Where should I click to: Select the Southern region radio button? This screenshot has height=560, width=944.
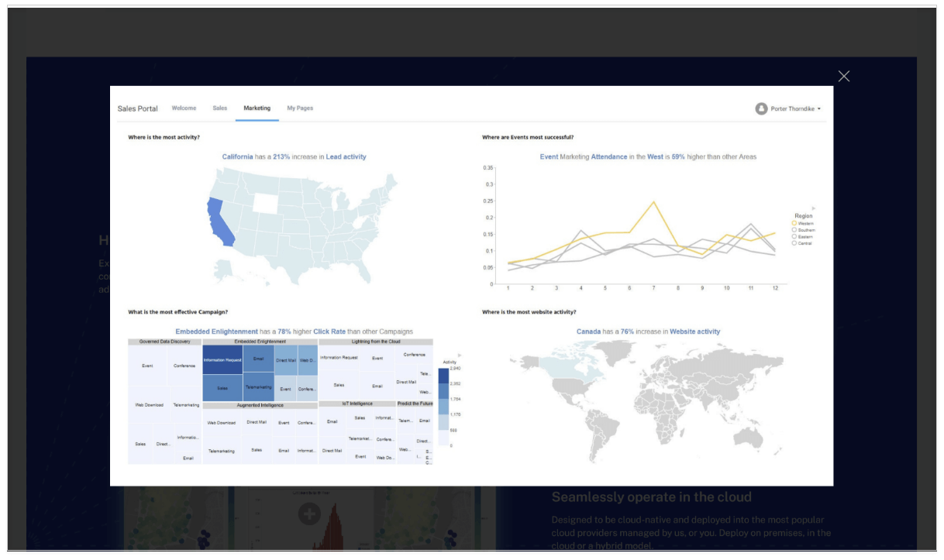(794, 230)
